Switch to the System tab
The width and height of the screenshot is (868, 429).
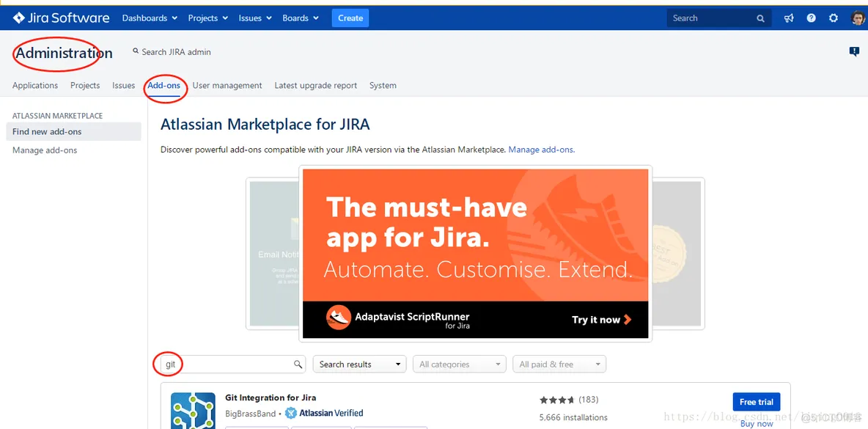pos(383,85)
